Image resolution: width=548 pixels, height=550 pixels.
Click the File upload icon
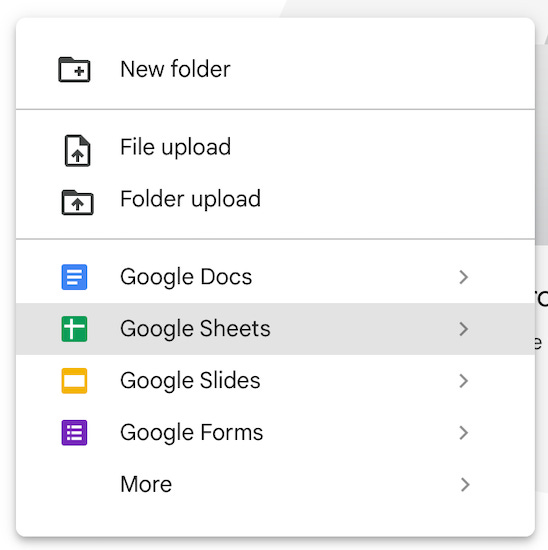78,150
